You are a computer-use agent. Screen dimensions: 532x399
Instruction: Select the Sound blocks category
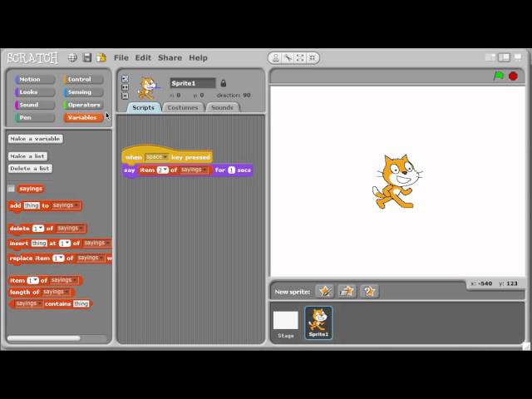pos(35,105)
